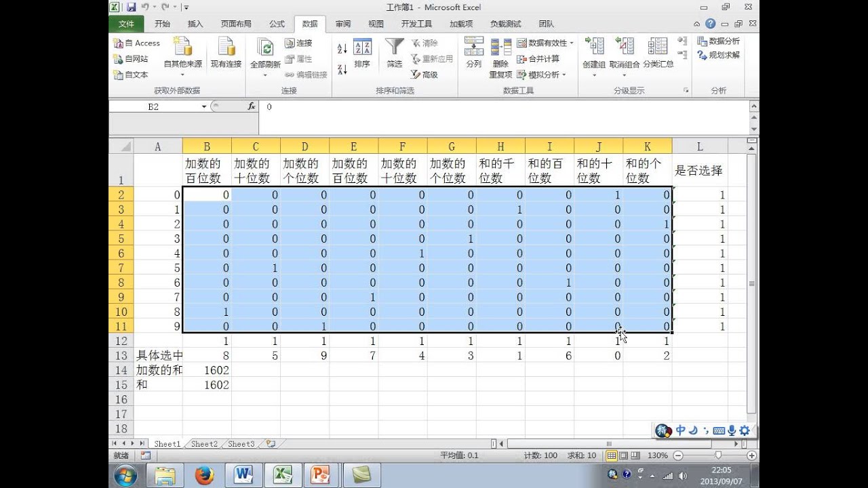Click Sort Z to A descending icon
The height and width of the screenshot is (488, 868).
point(342,68)
